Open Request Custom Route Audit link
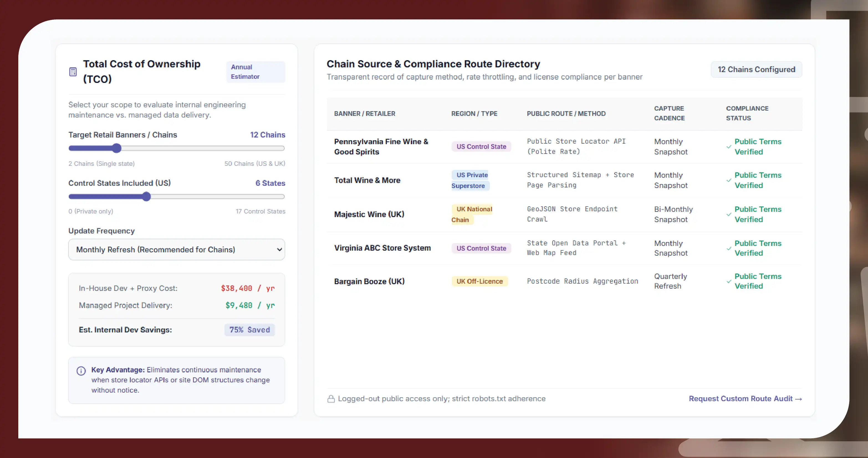This screenshot has width=868, height=458. 745,399
